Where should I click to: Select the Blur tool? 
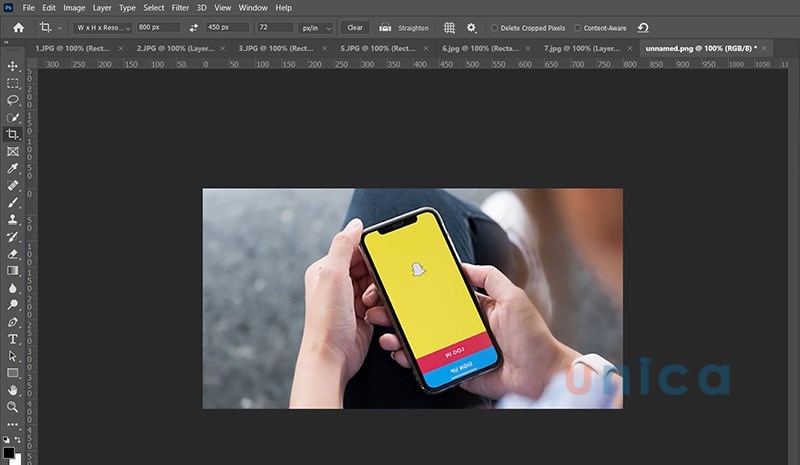(13, 288)
